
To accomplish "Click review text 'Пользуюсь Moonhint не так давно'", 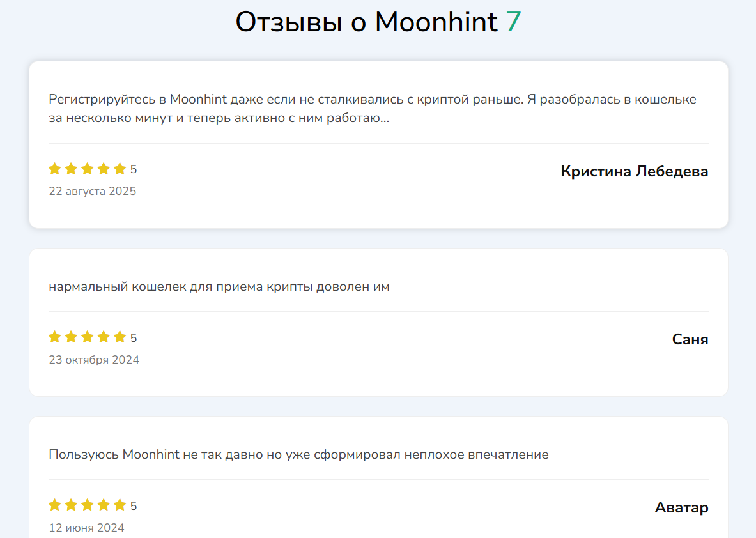I will coord(298,454).
